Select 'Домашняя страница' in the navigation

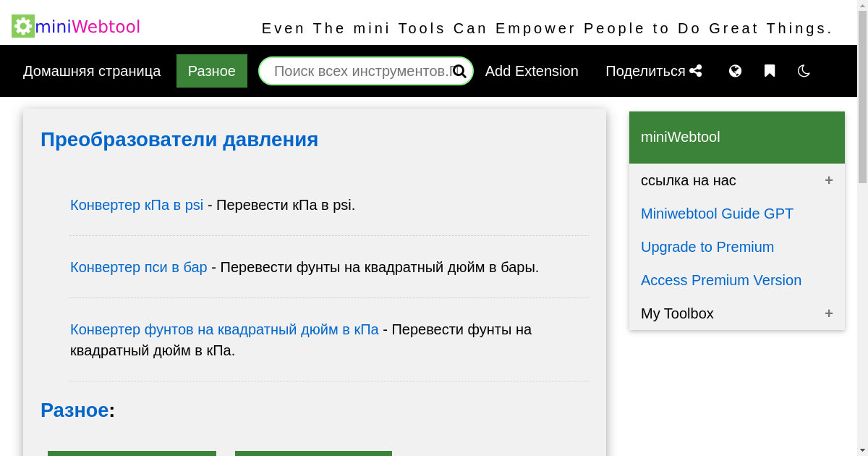pyautogui.click(x=92, y=71)
